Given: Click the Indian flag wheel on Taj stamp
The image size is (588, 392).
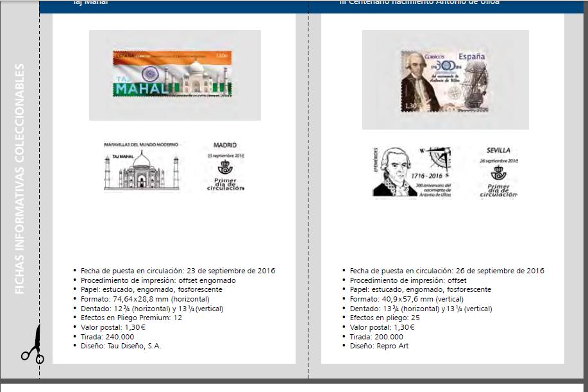Looking at the screenshot, I should pos(144,70).
